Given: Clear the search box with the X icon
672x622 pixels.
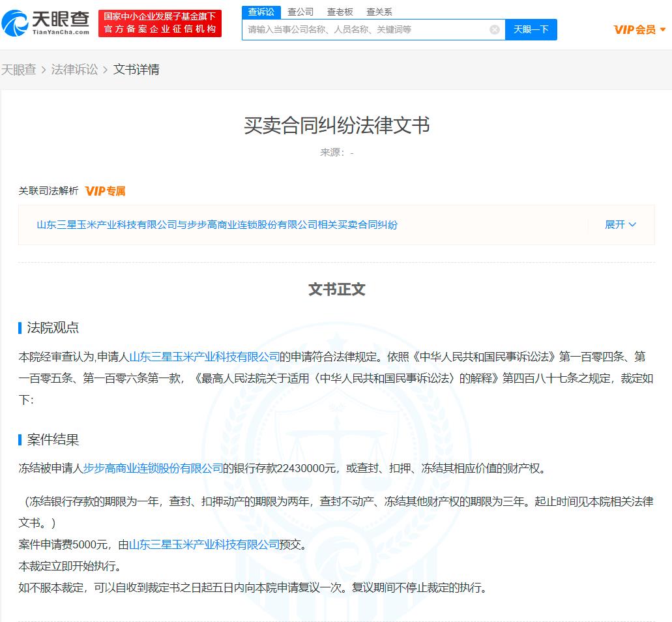Looking at the screenshot, I should click(x=495, y=29).
